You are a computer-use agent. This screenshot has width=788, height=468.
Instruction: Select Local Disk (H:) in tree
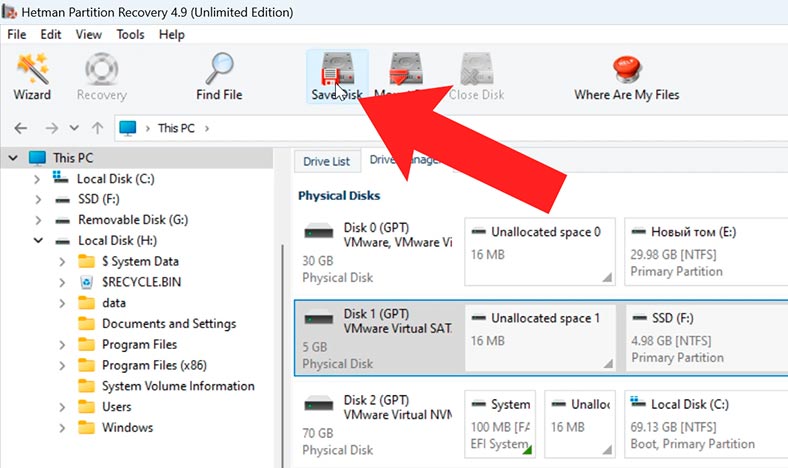117,241
